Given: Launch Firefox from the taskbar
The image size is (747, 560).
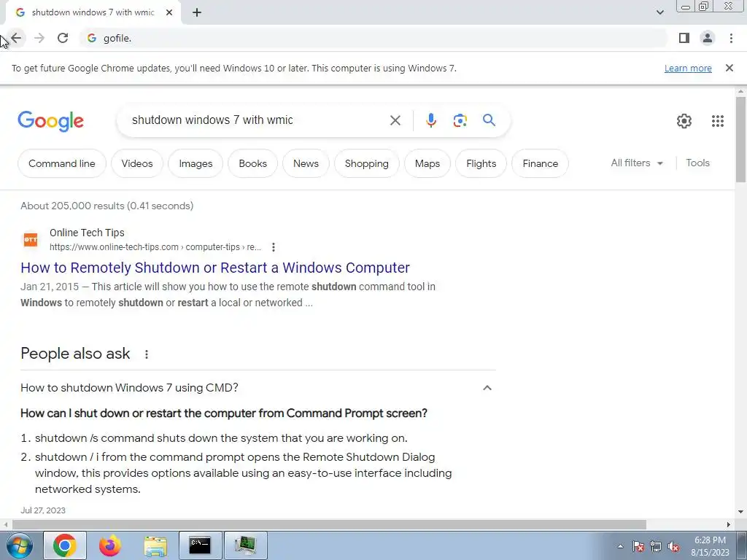Looking at the screenshot, I should tap(110, 545).
